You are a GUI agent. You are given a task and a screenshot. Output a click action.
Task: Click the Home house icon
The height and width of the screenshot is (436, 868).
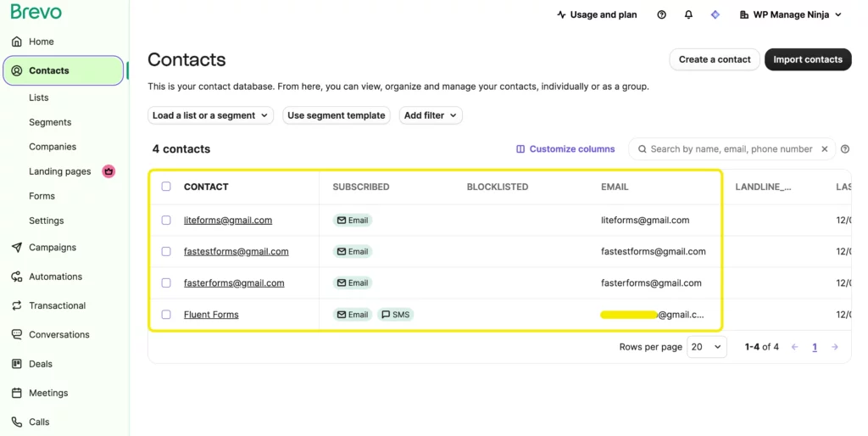[x=17, y=42]
